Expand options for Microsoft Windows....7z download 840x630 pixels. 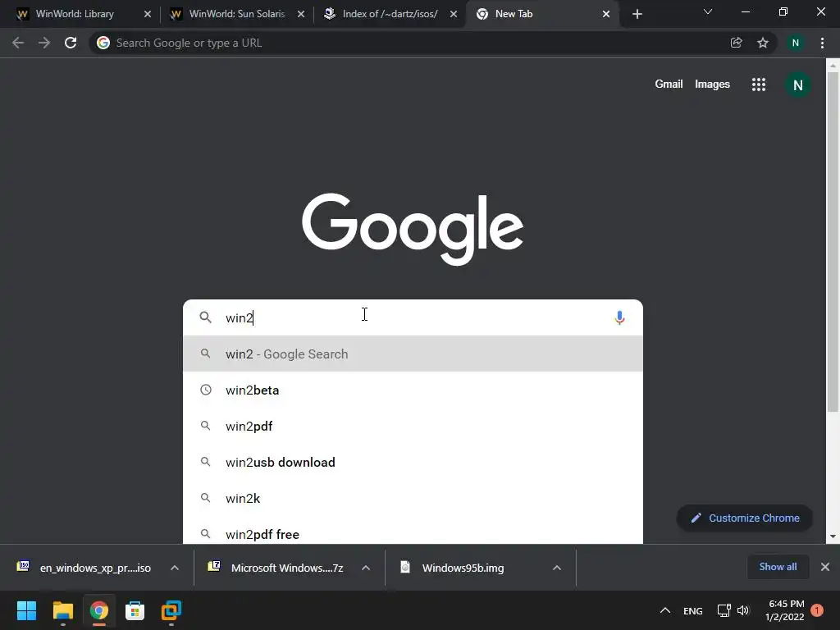pos(366,568)
